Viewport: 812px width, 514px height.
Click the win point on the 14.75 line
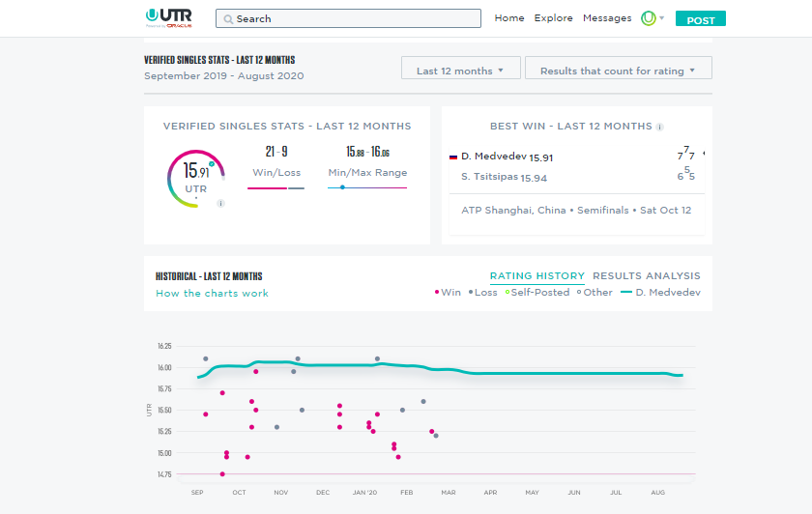[222, 474]
